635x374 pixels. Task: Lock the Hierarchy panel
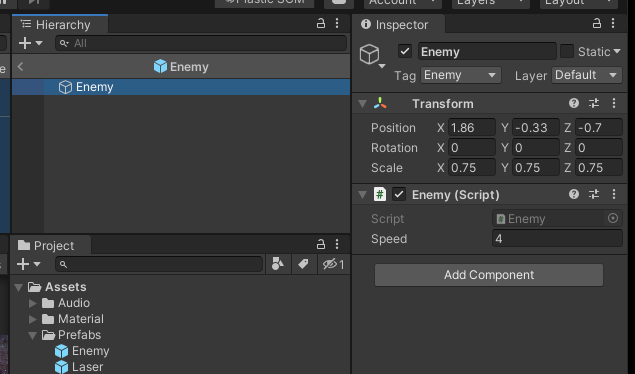pos(321,23)
